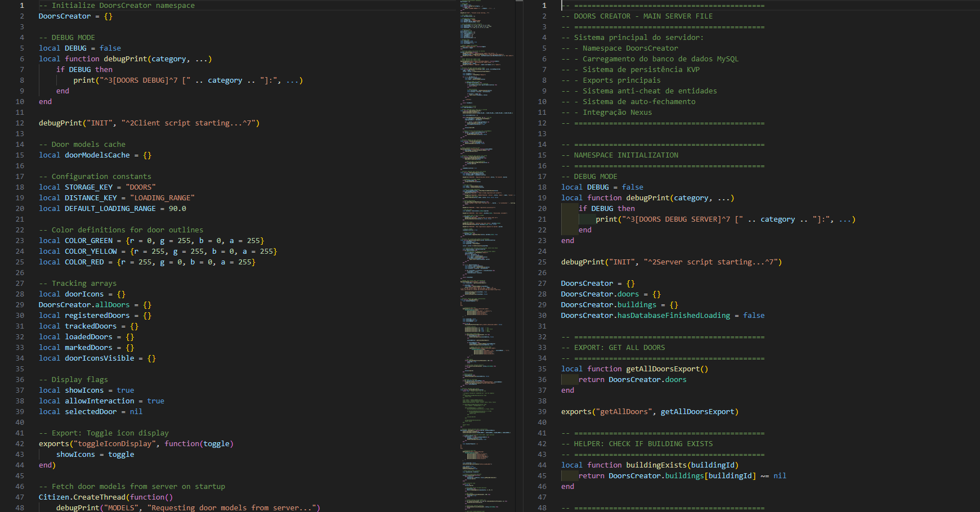This screenshot has height=512, width=980.
Task: Click 'showIcons = toggle' assignment line
Action: 95,454
